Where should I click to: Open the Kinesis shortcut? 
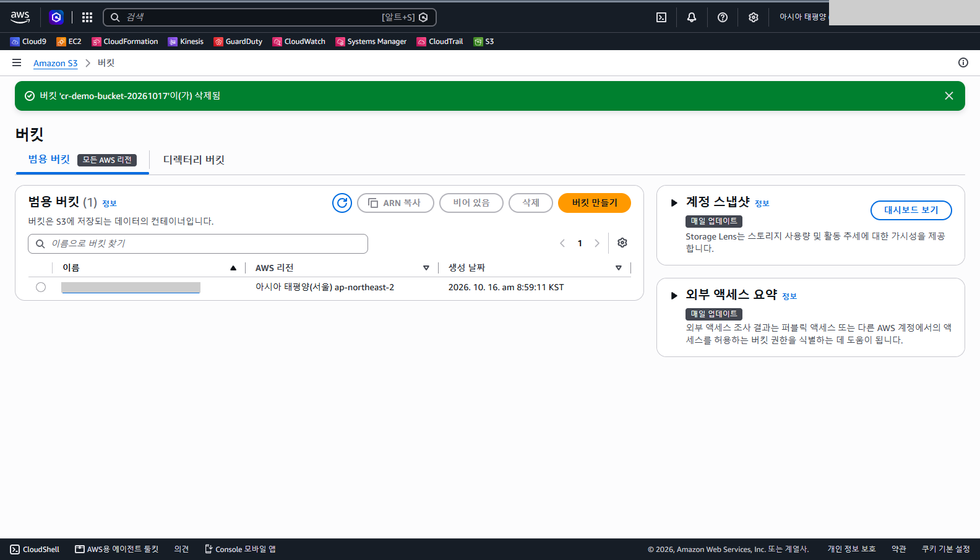(186, 41)
